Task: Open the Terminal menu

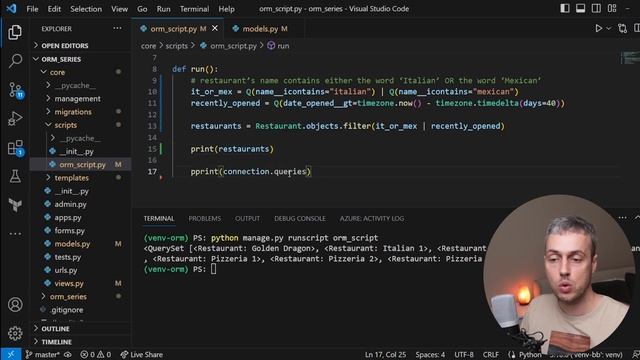Action: [194, 9]
